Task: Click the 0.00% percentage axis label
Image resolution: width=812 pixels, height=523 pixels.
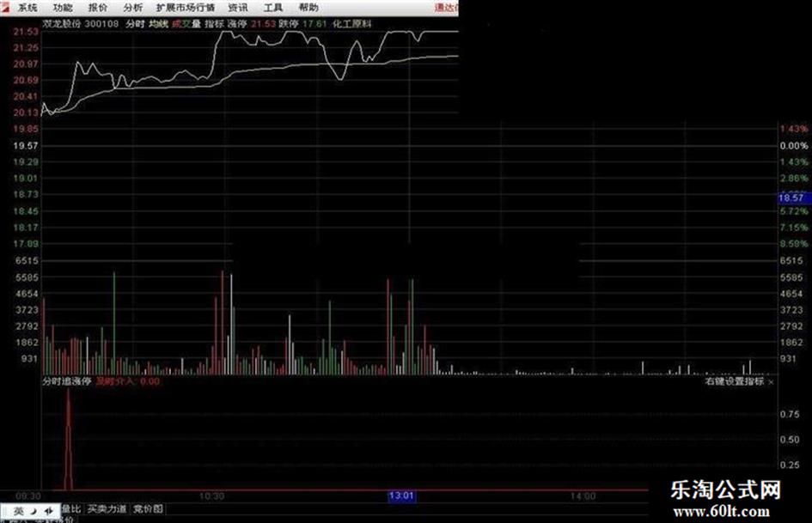Action: [x=794, y=146]
